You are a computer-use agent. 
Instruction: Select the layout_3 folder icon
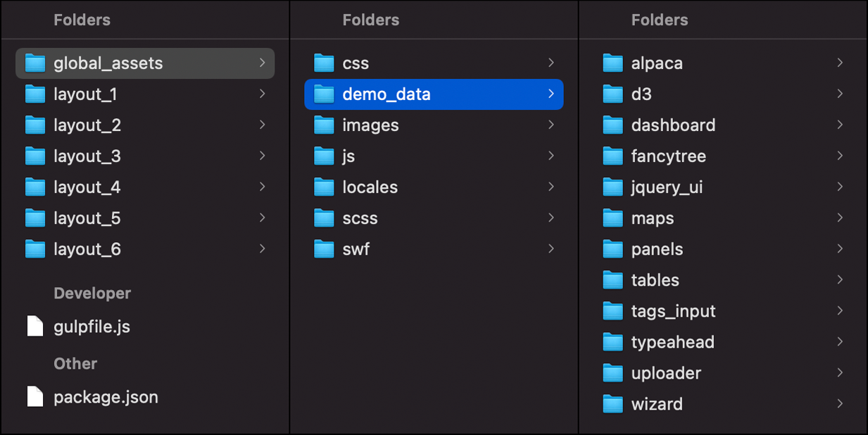click(x=34, y=156)
